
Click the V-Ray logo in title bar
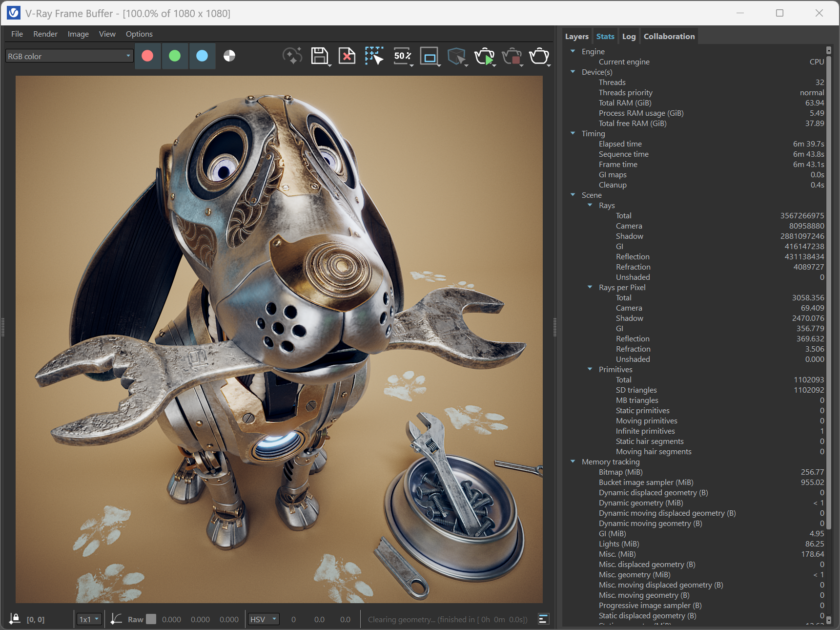pos(14,13)
